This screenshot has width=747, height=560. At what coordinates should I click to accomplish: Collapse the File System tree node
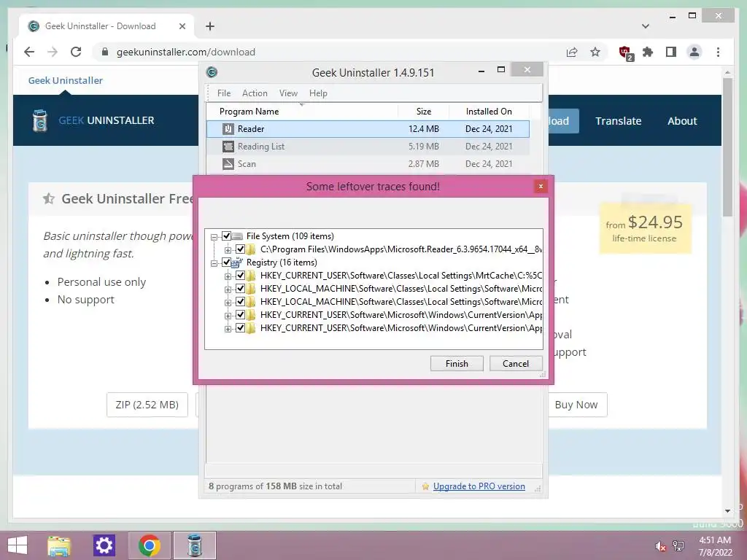pyautogui.click(x=214, y=237)
